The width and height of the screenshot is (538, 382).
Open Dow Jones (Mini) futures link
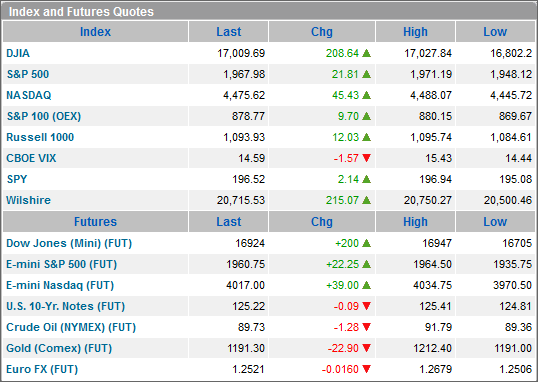69,243
